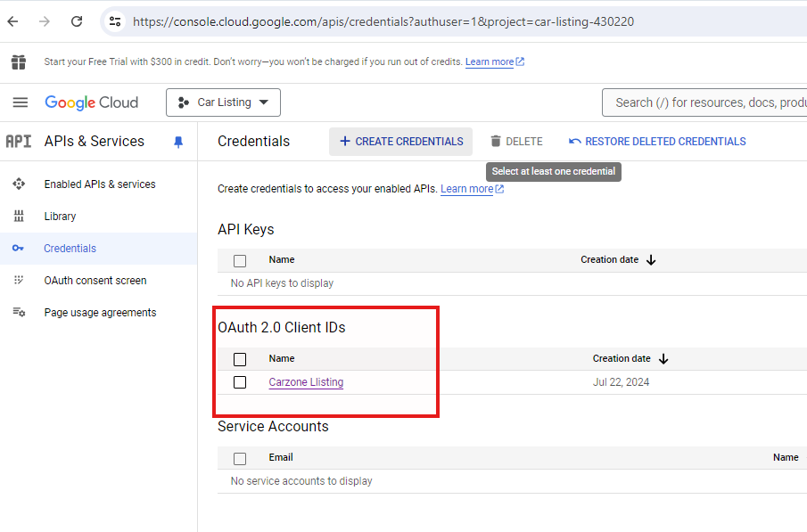Click API Keys Creation date column header
Image resolution: width=807 pixels, height=532 pixels.
click(610, 260)
